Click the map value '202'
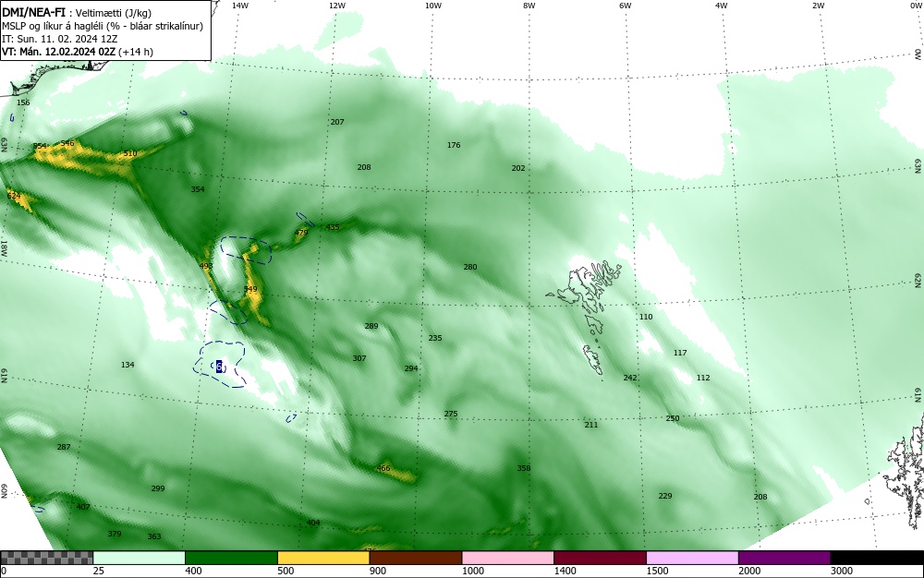 (x=518, y=168)
